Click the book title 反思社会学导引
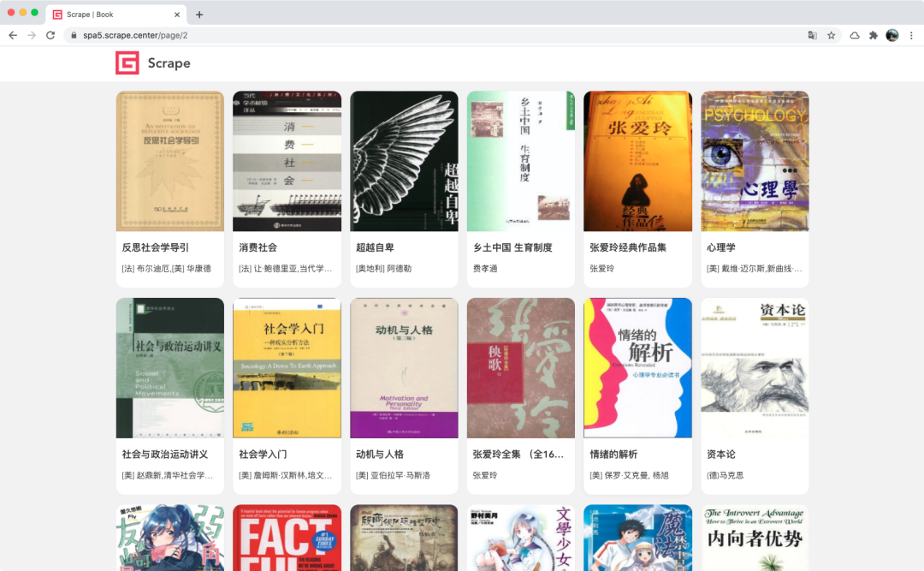The image size is (924, 571). tap(156, 247)
